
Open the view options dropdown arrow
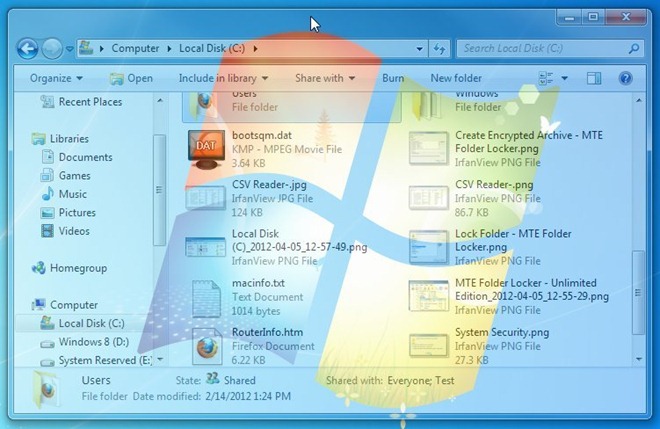564,78
